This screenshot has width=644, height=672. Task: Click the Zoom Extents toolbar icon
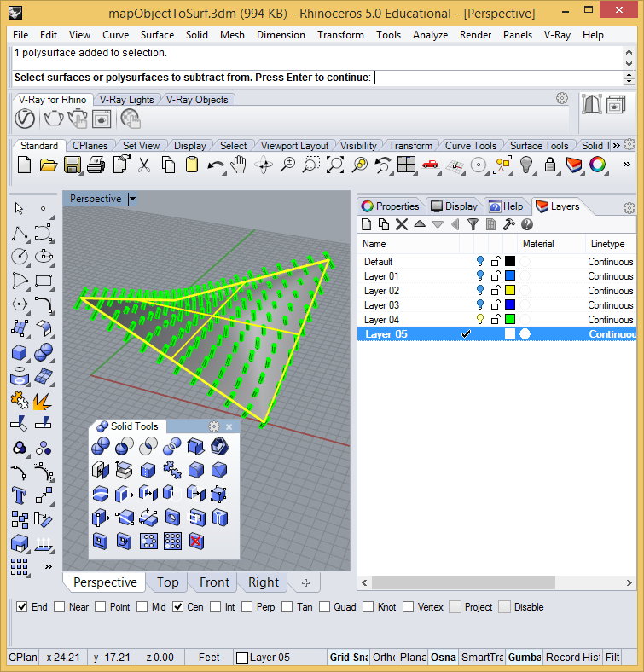(335, 165)
